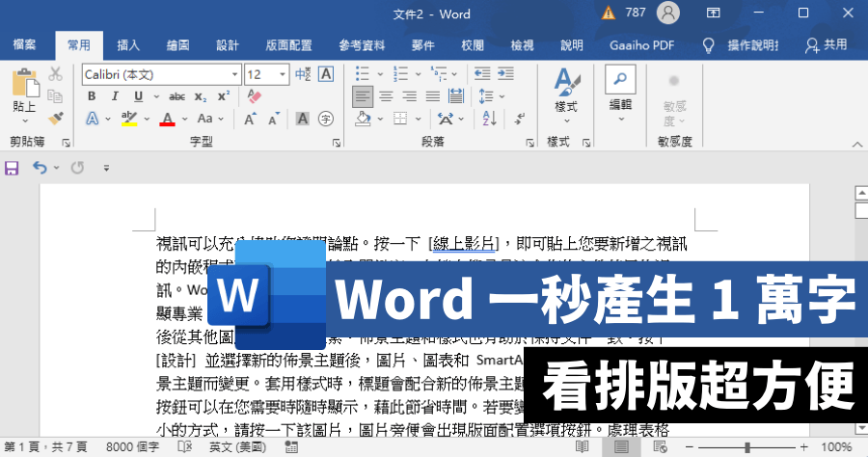Open Paragraph dialog launcher
This screenshot has height=457, width=868.
point(529,143)
